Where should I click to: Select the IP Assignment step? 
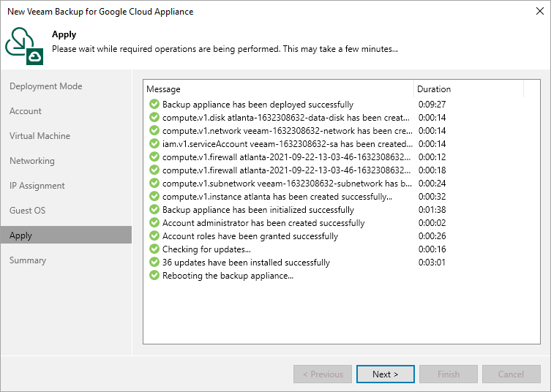(x=37, y=186)
